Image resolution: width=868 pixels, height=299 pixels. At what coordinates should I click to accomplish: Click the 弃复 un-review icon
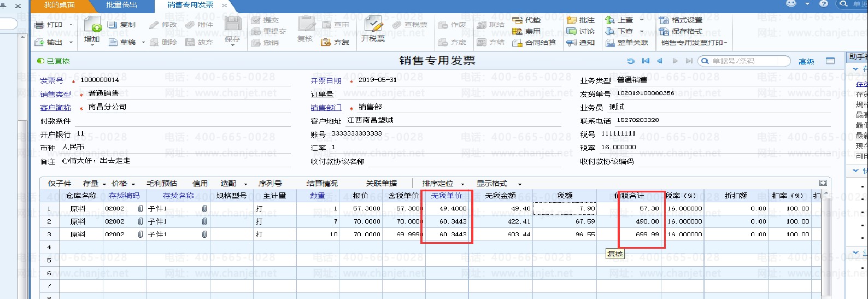(x=326, y=42)
